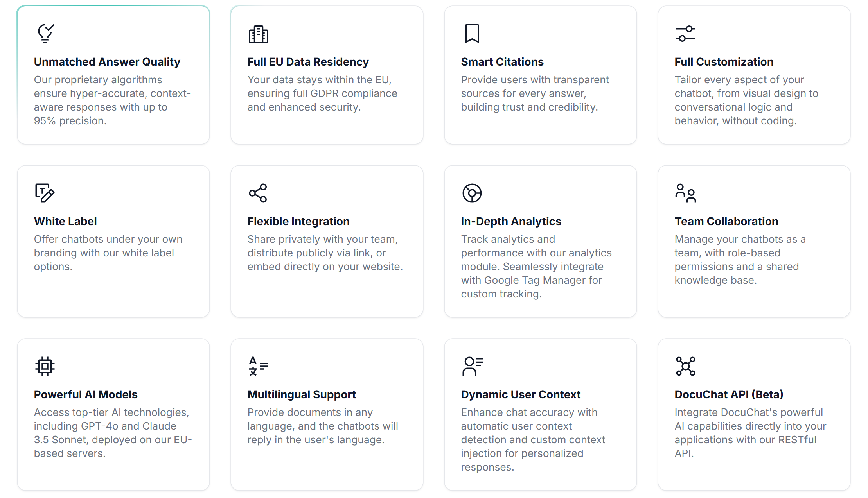Click the text-edit icon above White Label
Viewport: 868px width, 498px height.
click(45, 193)
